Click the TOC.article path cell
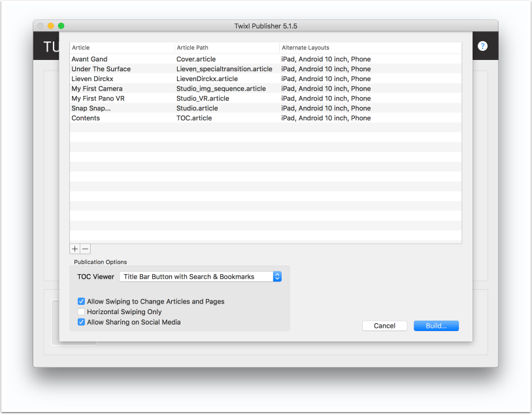 pos(193,118)
